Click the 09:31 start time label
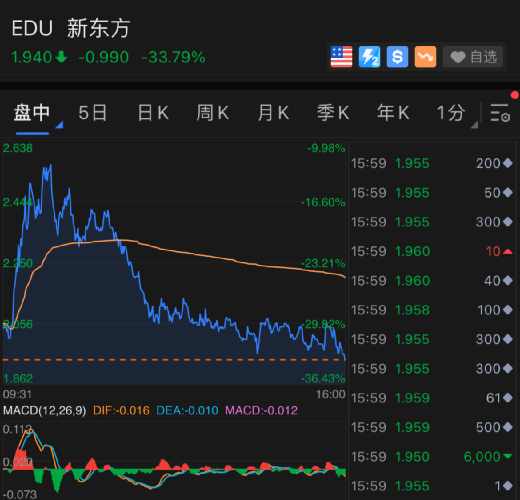This screenshot has height=500, width=520. (x=17, y=394)
